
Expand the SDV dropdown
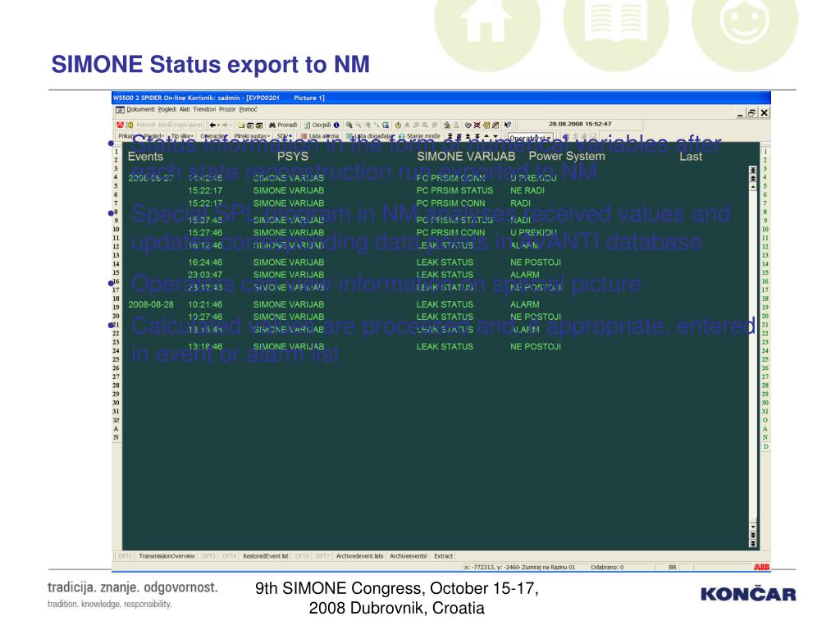[285, 136]
